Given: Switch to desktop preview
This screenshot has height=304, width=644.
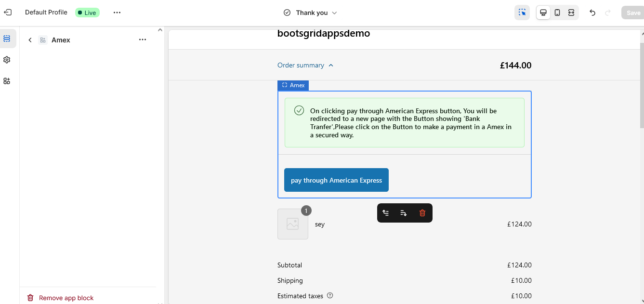Looking at the screenshot, I should click(x=543, y=13).
